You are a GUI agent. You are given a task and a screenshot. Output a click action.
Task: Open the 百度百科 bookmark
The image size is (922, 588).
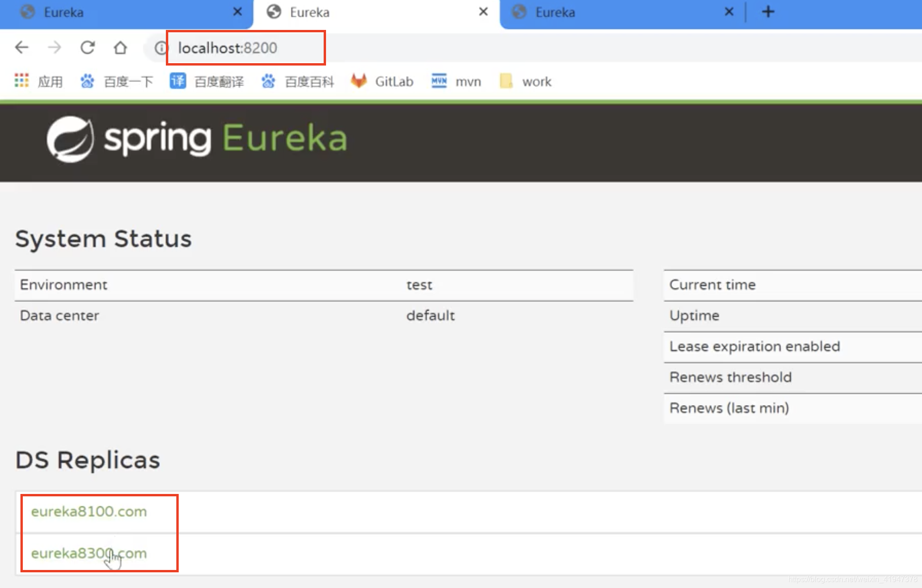pyautogui.click(x=297, y=81)
